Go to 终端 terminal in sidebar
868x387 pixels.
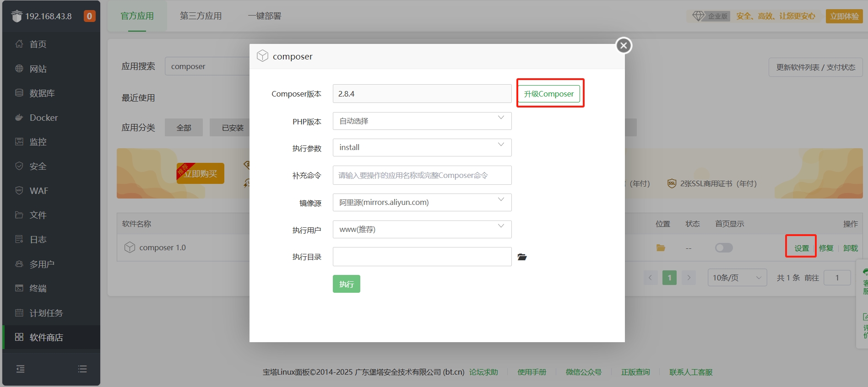coord(38,288)
